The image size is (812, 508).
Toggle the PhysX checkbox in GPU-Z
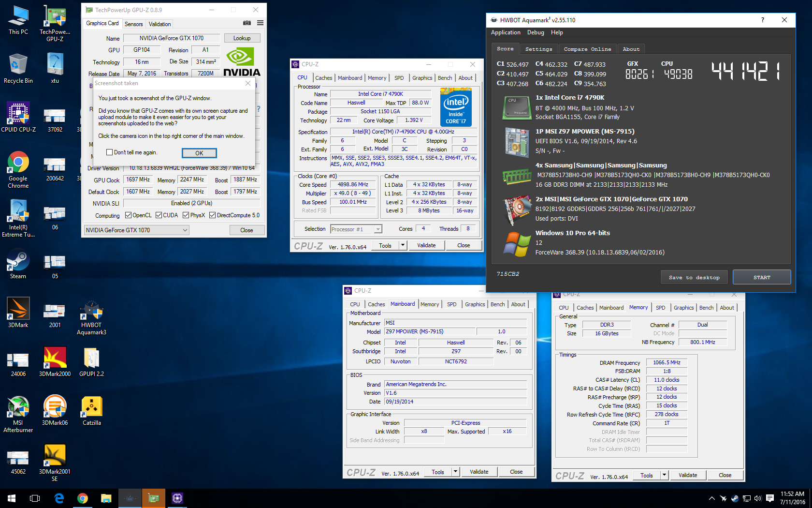186,215
